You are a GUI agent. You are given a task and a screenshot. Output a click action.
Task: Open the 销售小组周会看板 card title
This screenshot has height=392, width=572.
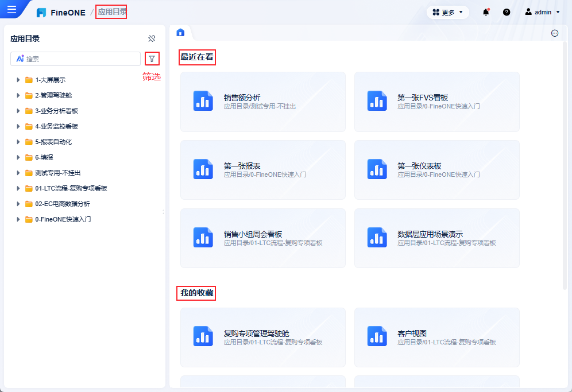pos(253,234)
